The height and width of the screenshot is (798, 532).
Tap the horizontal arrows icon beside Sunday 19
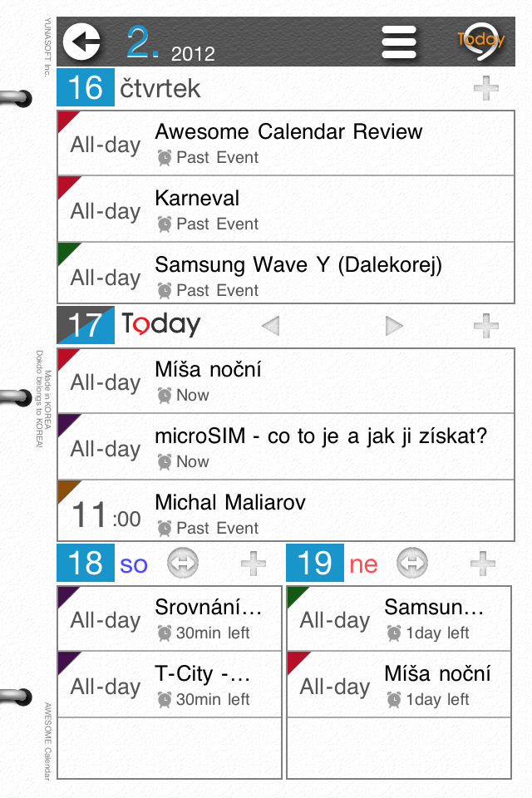click(x=411, y=563)
